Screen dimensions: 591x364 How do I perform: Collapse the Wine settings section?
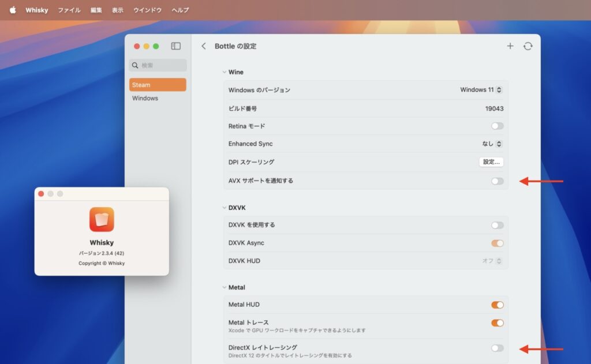point(225,72)
